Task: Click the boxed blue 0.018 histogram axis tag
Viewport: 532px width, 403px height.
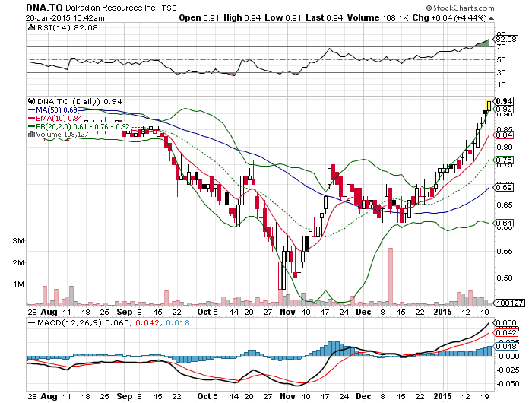Action: 506,346
